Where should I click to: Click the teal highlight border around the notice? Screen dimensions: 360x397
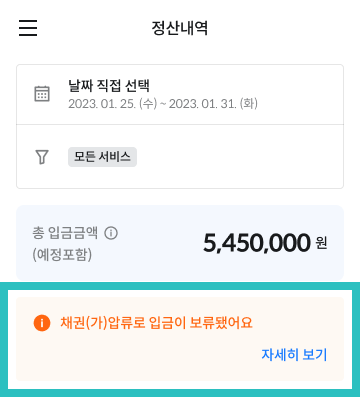point(180,286)
